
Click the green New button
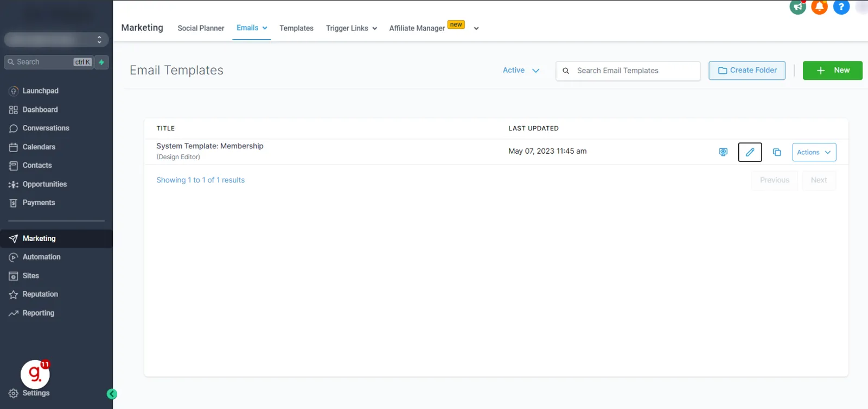[832, 71]
